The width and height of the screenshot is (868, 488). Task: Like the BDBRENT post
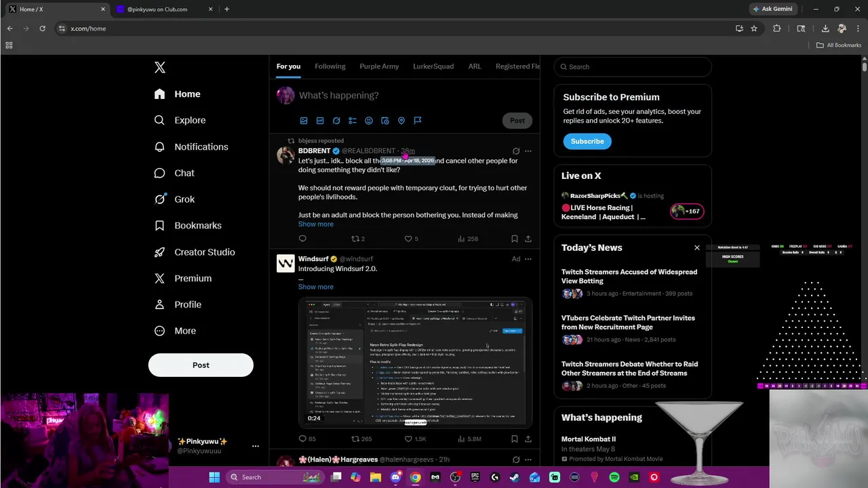[411, 239]
